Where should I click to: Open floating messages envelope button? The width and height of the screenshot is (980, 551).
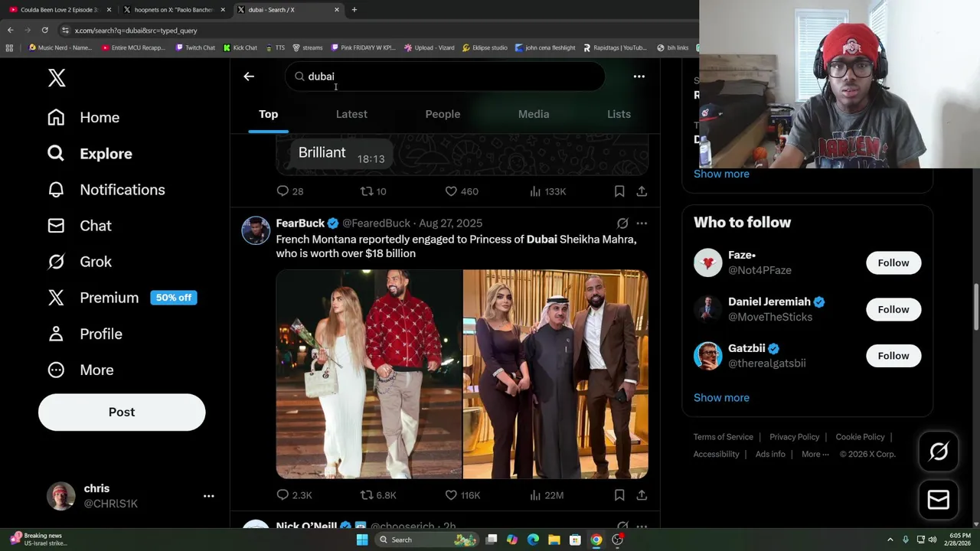tap(939, 500)
